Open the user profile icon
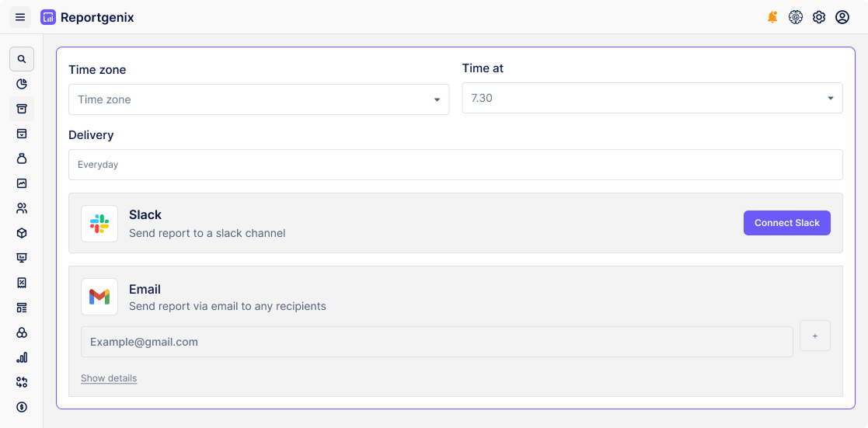The height and width of the screenshot is (428, 868). (842, 17)
